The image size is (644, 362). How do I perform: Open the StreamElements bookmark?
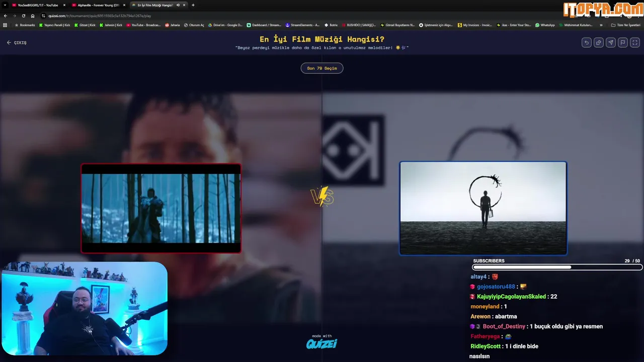pos(302,25)
